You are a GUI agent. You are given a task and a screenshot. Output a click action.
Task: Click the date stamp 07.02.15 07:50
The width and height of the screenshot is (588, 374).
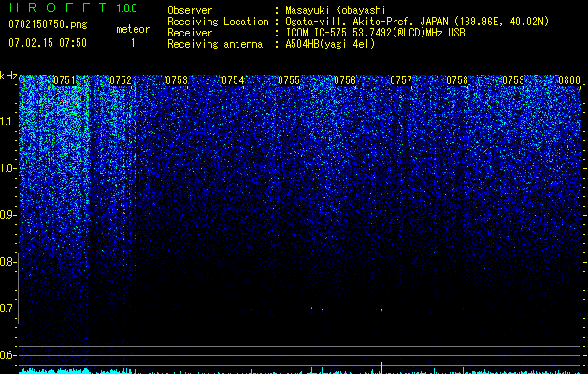coord(48,43)
